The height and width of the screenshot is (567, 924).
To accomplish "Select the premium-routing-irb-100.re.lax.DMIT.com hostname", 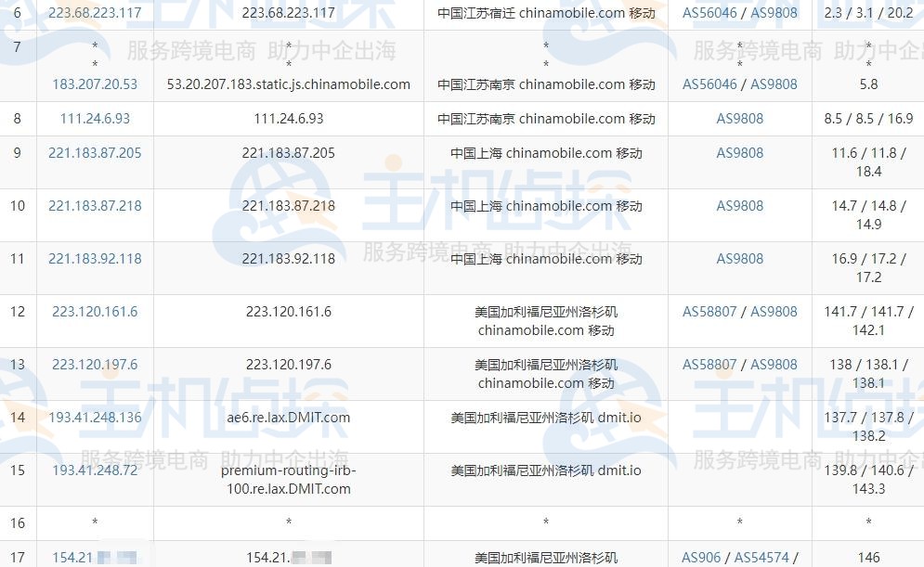I will pos(289,479).
